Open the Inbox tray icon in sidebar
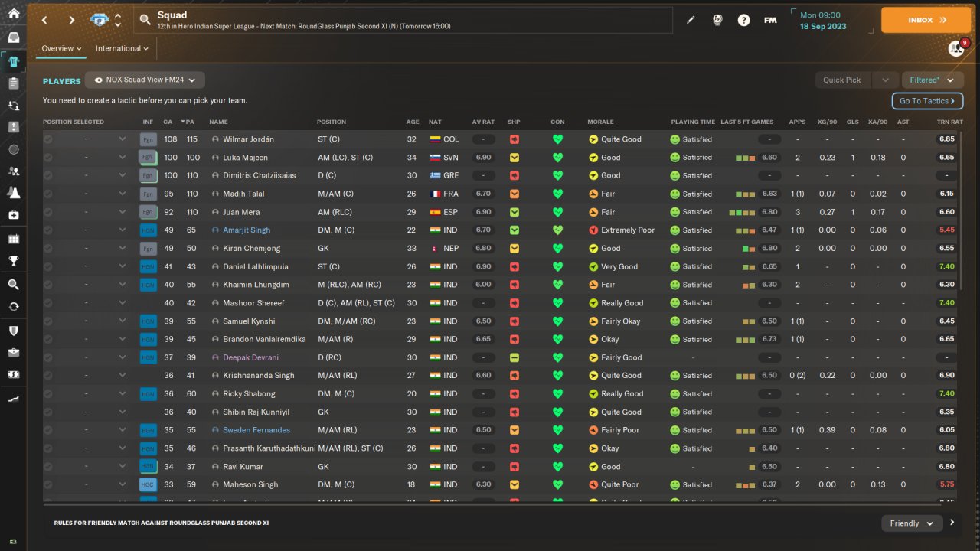 14,37
